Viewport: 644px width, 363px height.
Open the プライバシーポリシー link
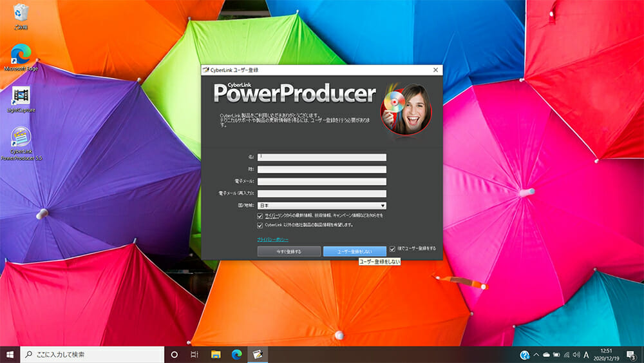pyautogui.click(x=272, y=239)
